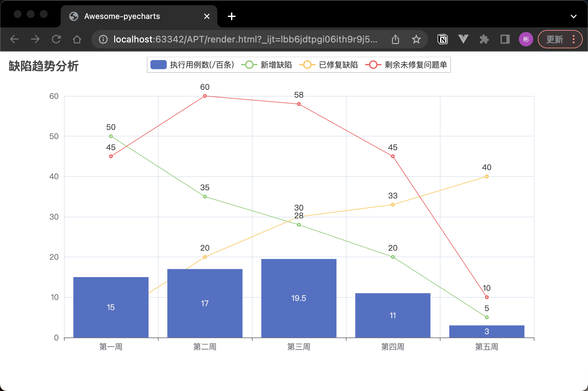Click yellow data point valued 33

pos(393,205)
